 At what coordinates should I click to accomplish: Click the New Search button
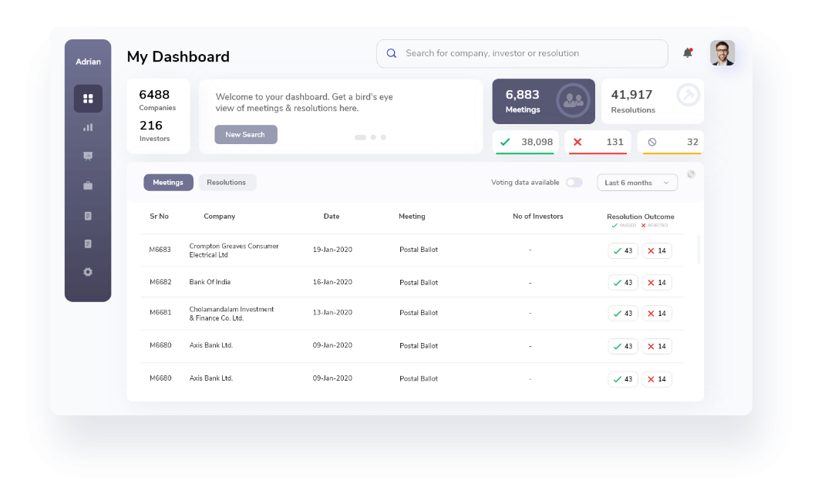pyautogui.click(x=245, y=135)
